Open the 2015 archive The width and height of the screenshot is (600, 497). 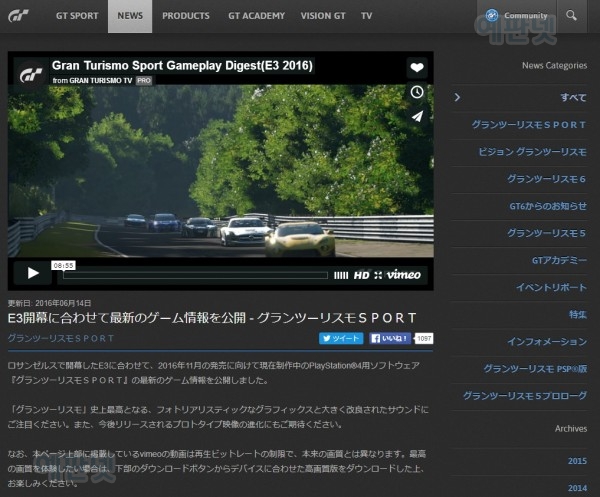coord(577,461)
